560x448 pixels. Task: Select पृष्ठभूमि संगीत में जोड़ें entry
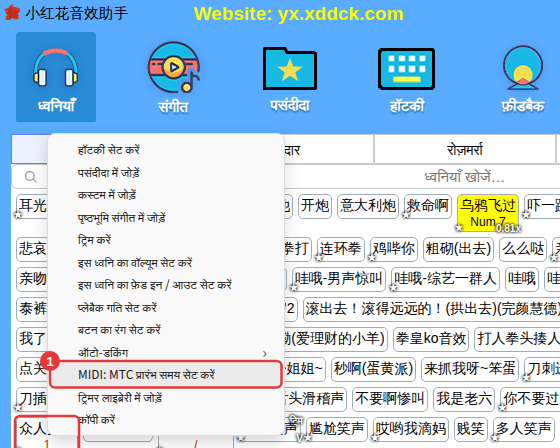point(166,218)
